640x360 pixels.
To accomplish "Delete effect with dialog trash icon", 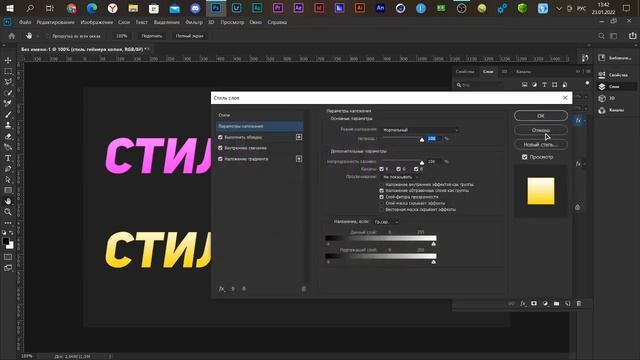I will (x=303, y=289).
